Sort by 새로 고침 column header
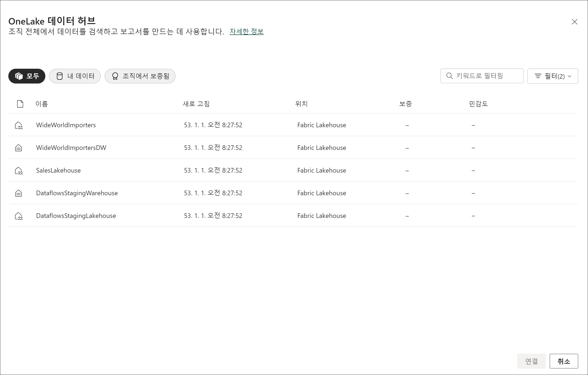The width and height of the screenshot is (588, 375). pyautogui.click(x=196, y=104)
